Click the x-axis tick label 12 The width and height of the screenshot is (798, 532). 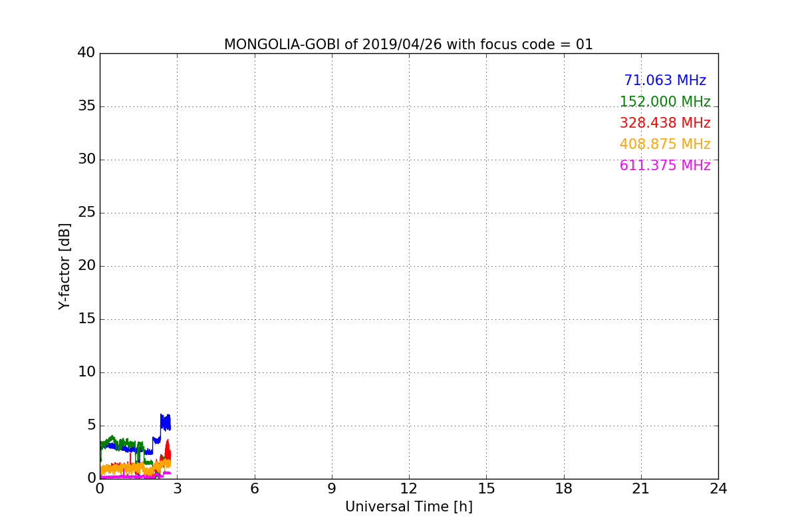tap(409, 489)
